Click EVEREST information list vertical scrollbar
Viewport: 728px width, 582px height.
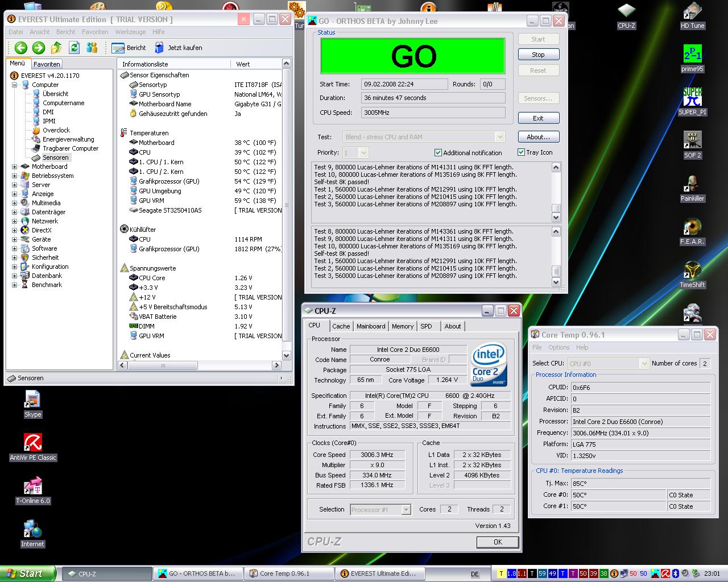286,209
